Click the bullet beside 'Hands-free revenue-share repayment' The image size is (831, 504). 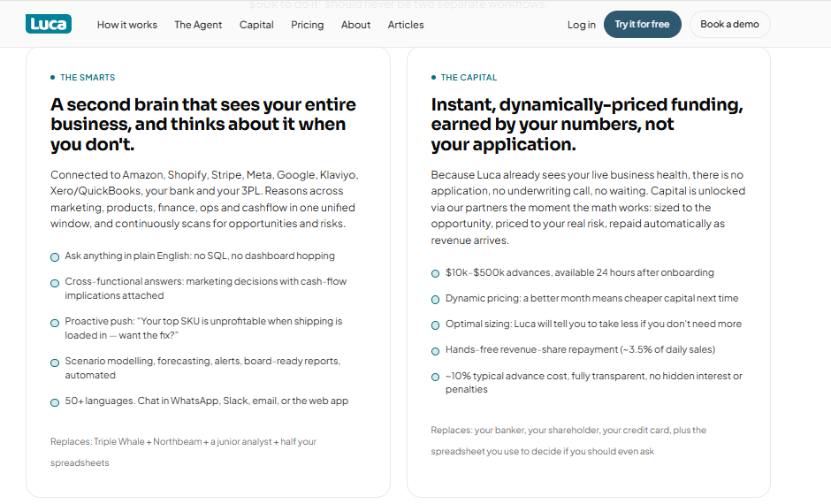[435, 351]
